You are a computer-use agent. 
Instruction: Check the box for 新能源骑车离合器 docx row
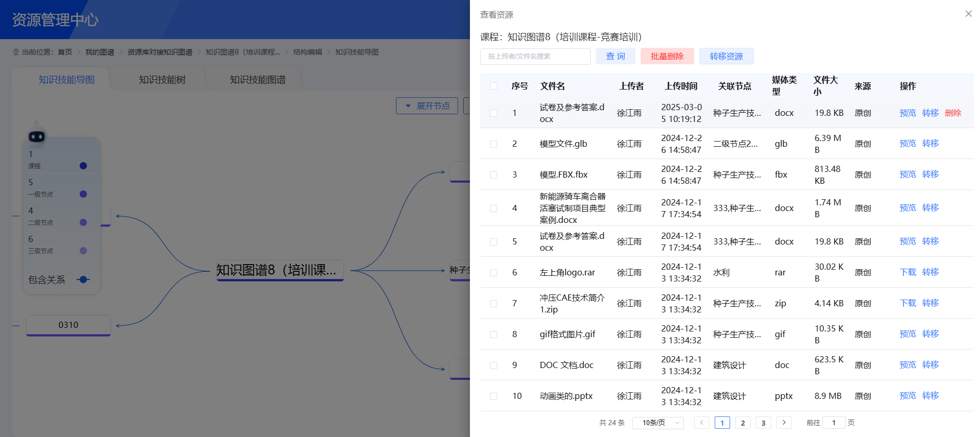[x=494, y=208]
